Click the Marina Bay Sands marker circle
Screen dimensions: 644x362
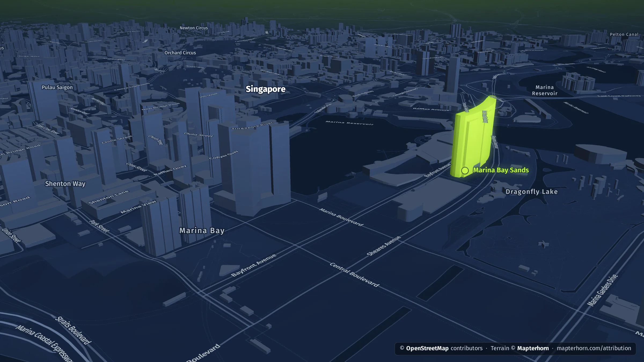pos(465,171)
